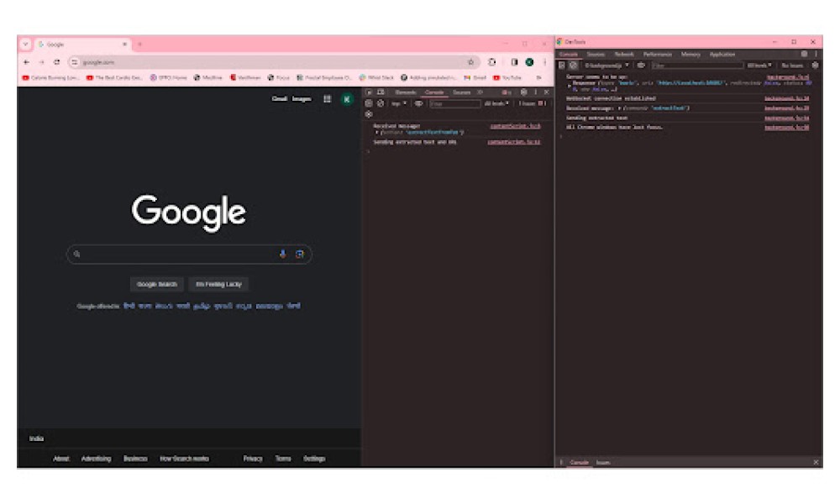
Task: Focus the Filter box in docked DevTools
Action: (454, 103)
